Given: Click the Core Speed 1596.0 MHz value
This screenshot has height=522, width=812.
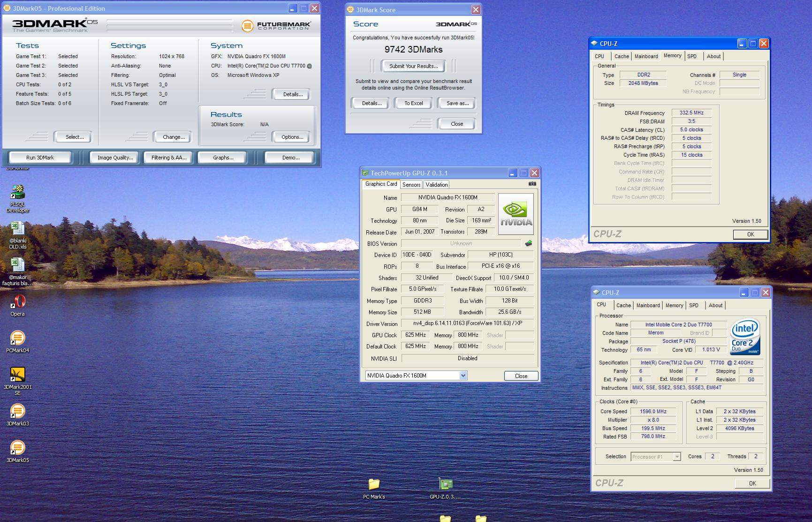Looking at the screenshot, I should (x=653, y=411).
